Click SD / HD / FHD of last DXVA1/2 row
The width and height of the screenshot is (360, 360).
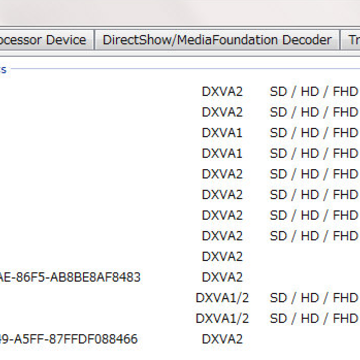(x=314, y=318)
